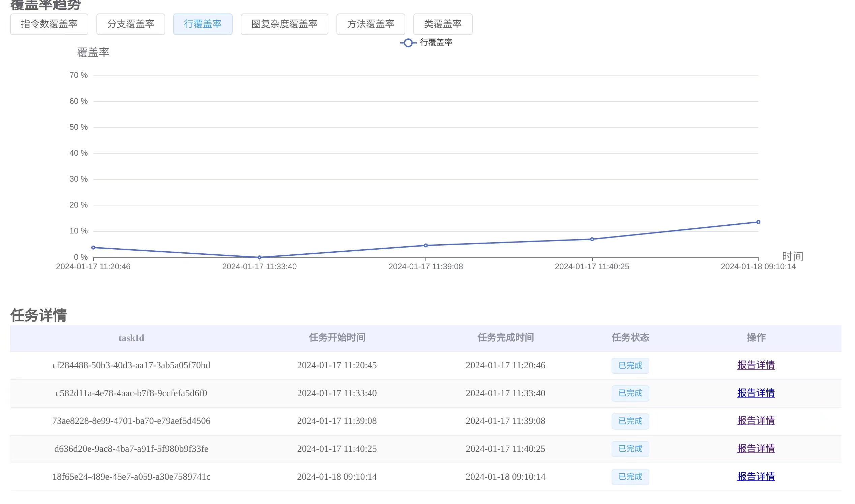The image size is (855, 504).
Task: Switch to 类覆盖率 tab
Action: pos(443,24)
